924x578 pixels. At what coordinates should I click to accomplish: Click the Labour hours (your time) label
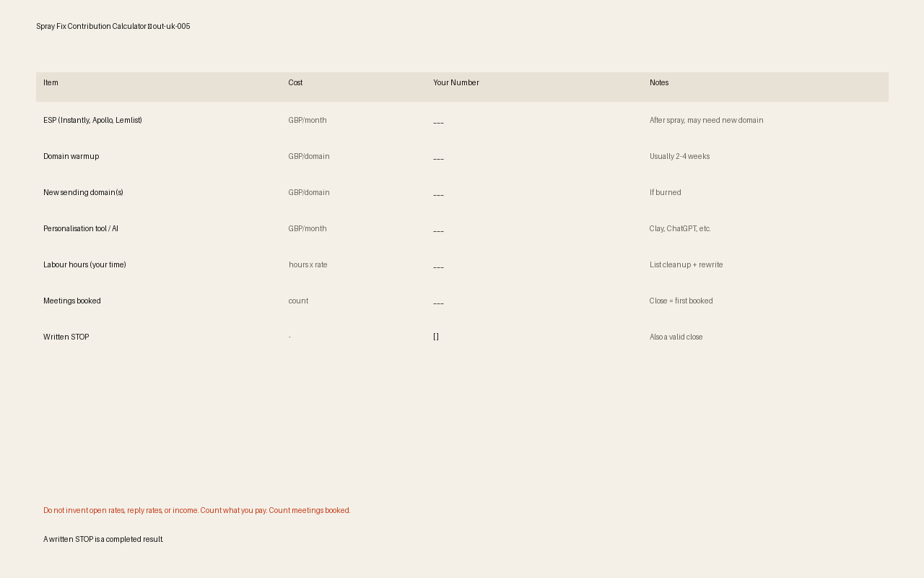point(84,265)
